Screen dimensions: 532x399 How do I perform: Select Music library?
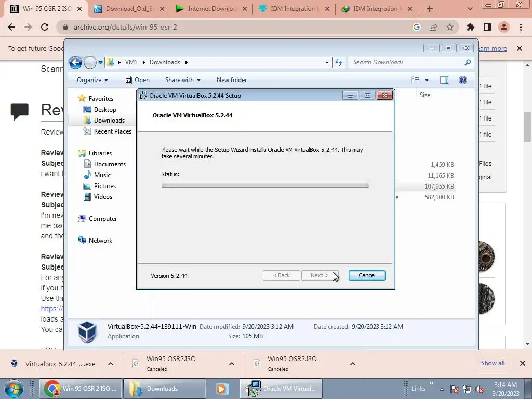pyautogui.click(x=102, y=175)
